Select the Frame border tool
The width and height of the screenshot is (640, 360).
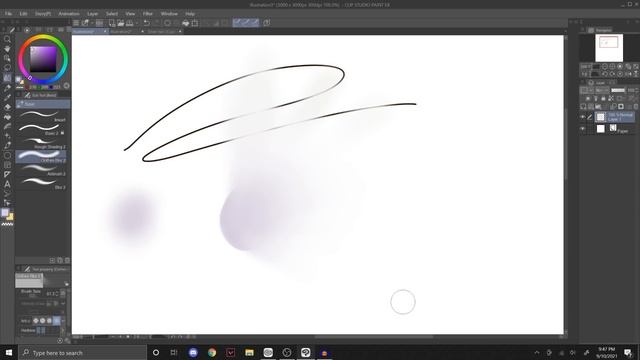7,165
